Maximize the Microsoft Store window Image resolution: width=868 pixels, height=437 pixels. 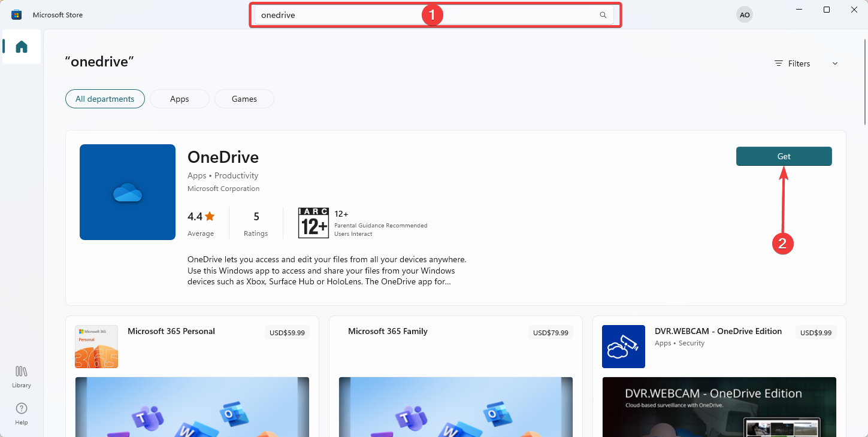click(x=827, y=10)
